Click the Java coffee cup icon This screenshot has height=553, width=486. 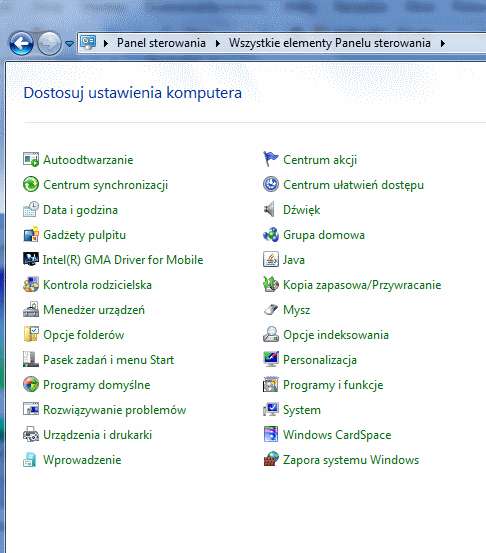[271, 260]
